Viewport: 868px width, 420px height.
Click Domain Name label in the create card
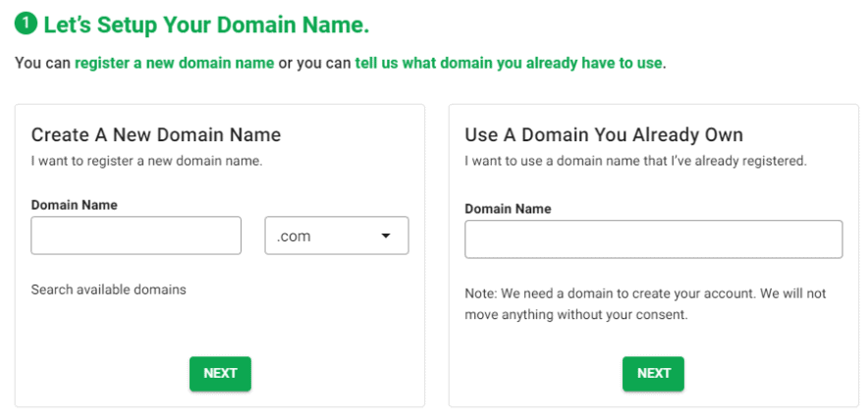74,205
